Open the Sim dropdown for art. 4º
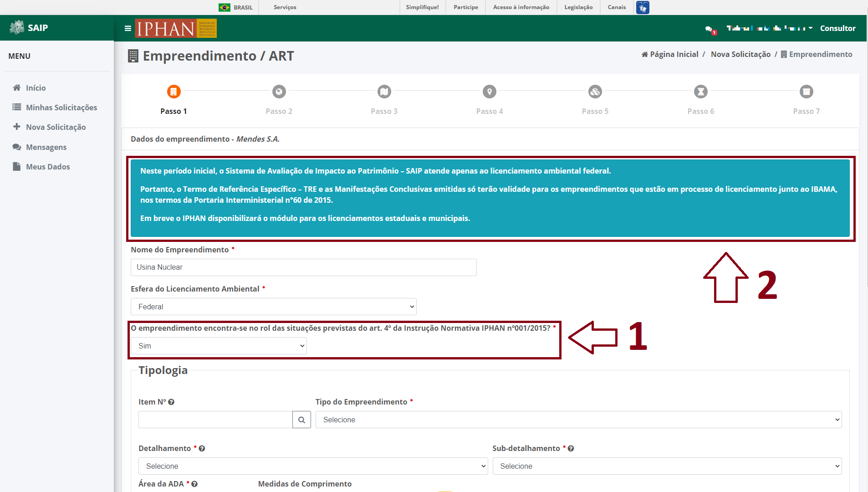The width and height of the screenshot is (868, 492). coord(219,346)
